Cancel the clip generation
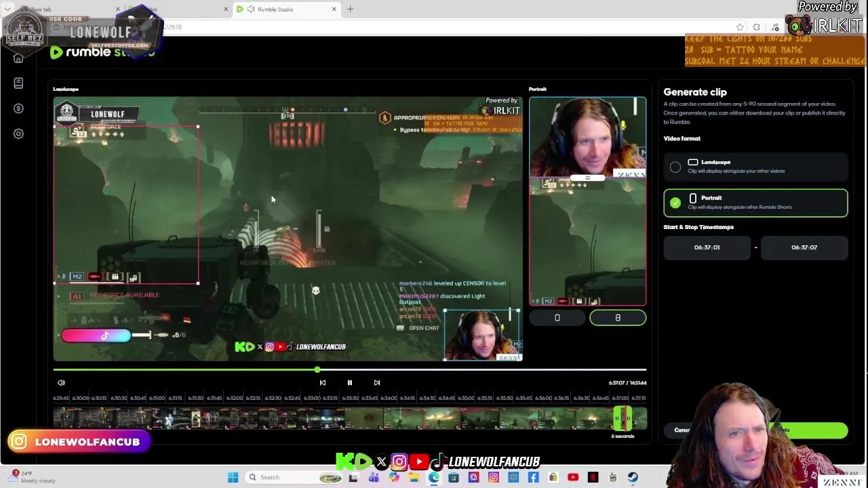 tap(682, 430)
